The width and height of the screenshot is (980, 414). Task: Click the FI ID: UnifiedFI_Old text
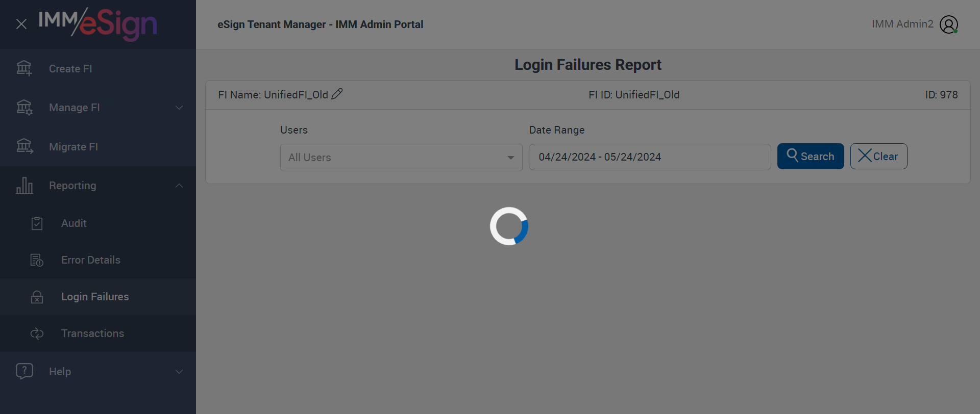click(634, 95)
